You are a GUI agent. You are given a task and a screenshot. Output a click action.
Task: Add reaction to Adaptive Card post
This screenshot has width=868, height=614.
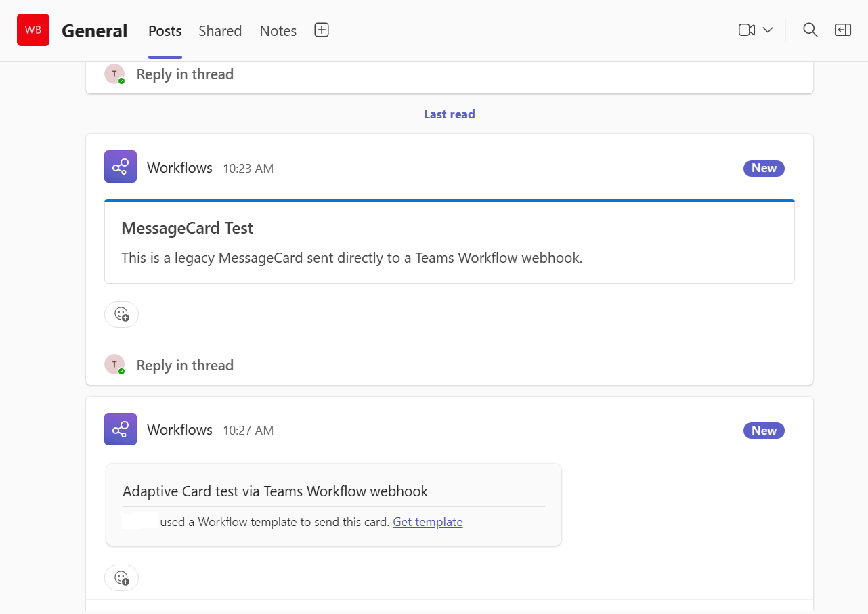point(121,577)
